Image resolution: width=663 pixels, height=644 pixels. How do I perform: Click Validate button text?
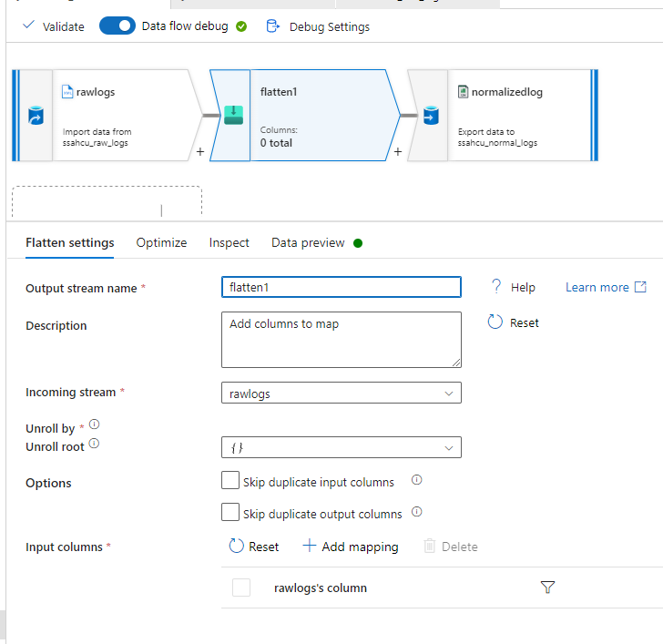64,27
